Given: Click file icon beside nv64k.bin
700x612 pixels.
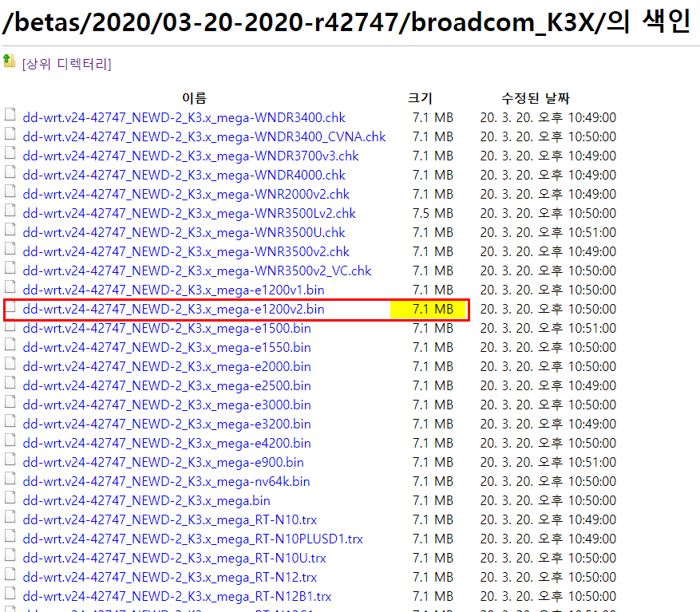Looking at the screenshot, I should [x=10, y=480].
